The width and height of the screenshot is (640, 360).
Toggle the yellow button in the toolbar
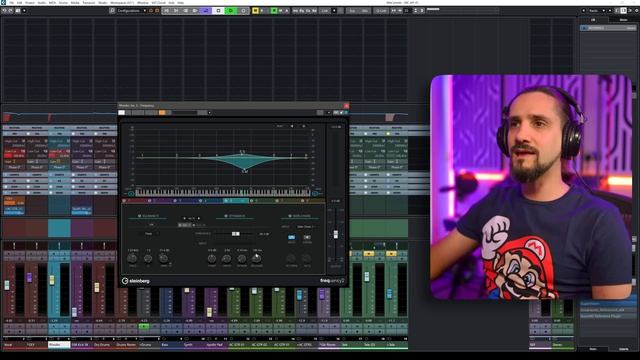click(x=256, y=10)
